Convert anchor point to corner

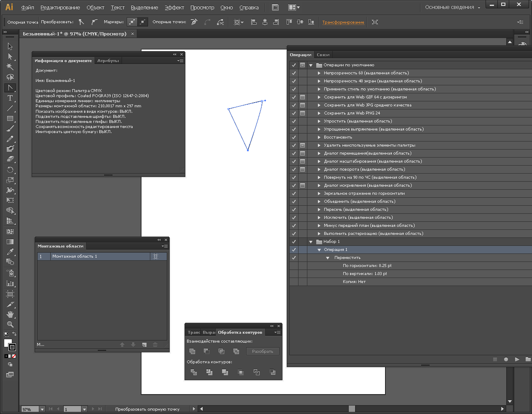pos(82,22)
